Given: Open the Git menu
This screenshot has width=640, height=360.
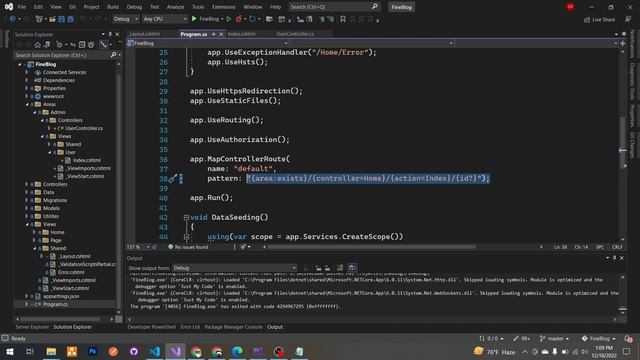Looking at the screenshot, I should point(72,7).
